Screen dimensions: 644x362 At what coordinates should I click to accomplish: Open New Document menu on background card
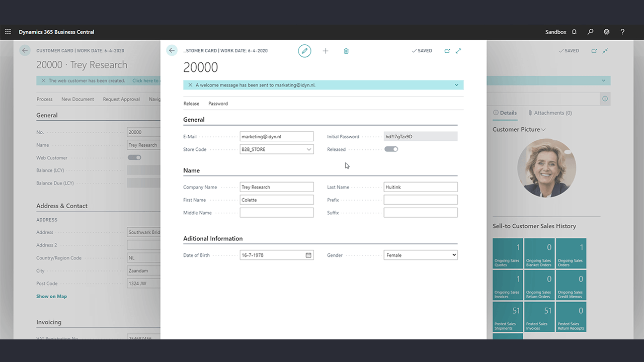pos(77,99)
